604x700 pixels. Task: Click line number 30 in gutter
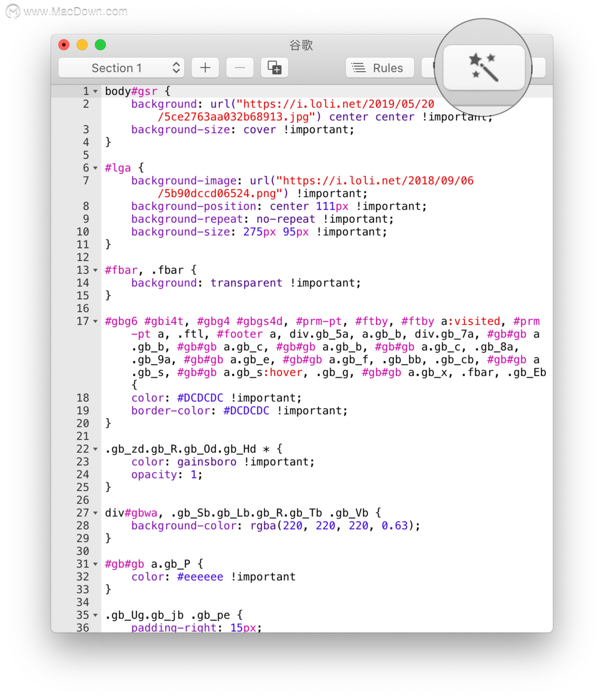[x=83, y=551]
